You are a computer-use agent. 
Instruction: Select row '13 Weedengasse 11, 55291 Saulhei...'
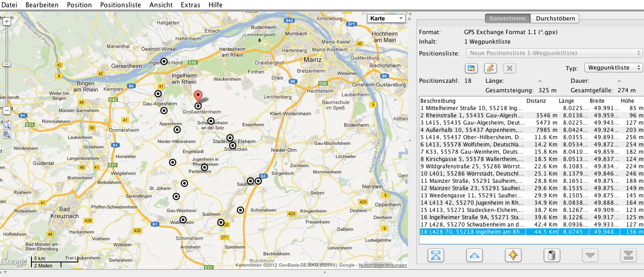point(532,196)
